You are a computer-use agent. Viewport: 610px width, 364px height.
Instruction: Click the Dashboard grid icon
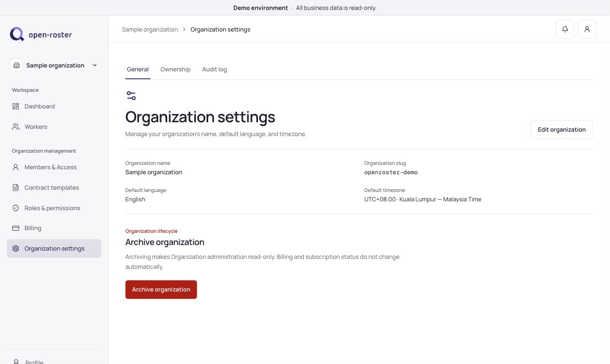coord(15,106)
